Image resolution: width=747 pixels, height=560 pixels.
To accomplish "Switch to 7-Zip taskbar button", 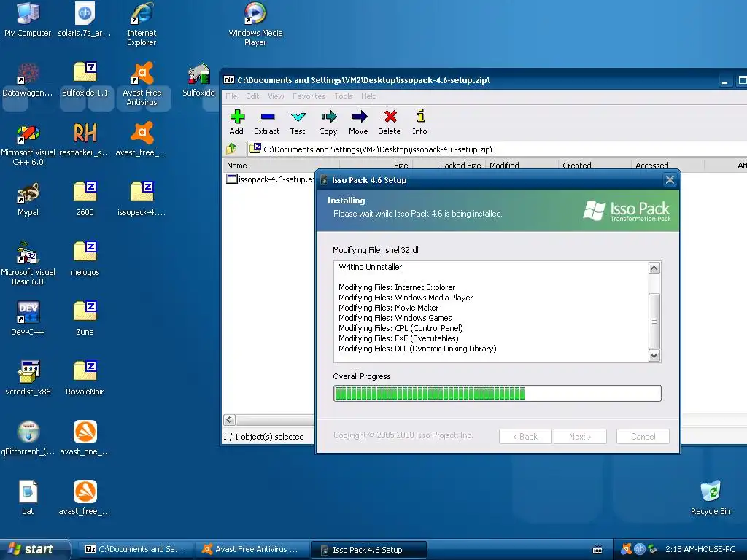I will coord(134,550).
